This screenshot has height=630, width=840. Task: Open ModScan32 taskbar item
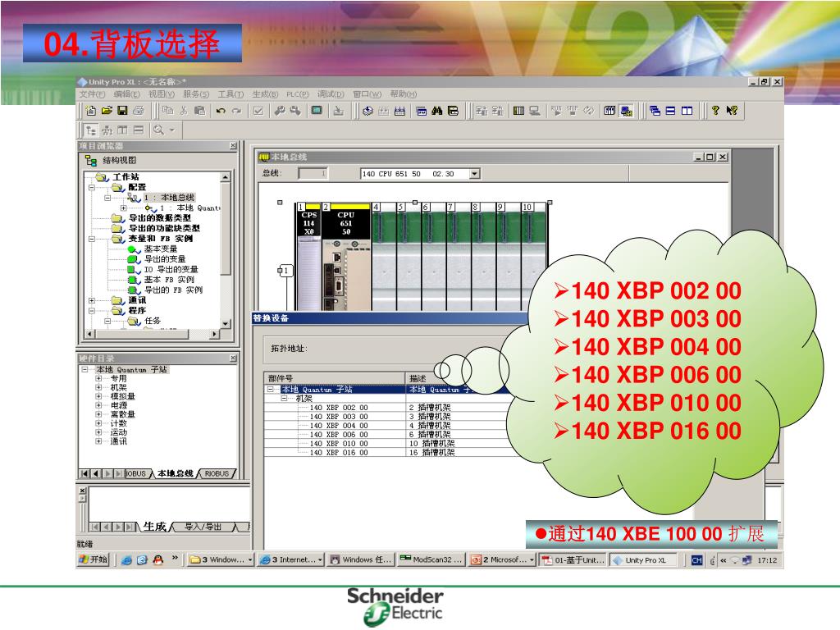[x=431, y=559]
